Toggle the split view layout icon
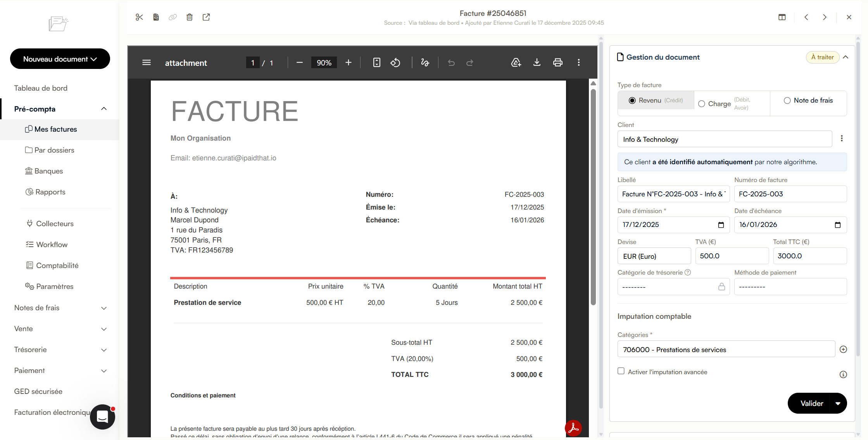This screenshot has width=868, height=440. coord(782,17)
